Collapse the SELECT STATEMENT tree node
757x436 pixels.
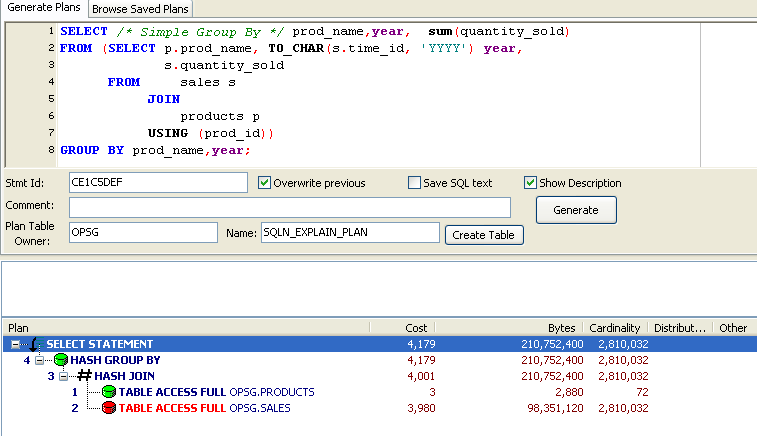click(x=15, y=344)
